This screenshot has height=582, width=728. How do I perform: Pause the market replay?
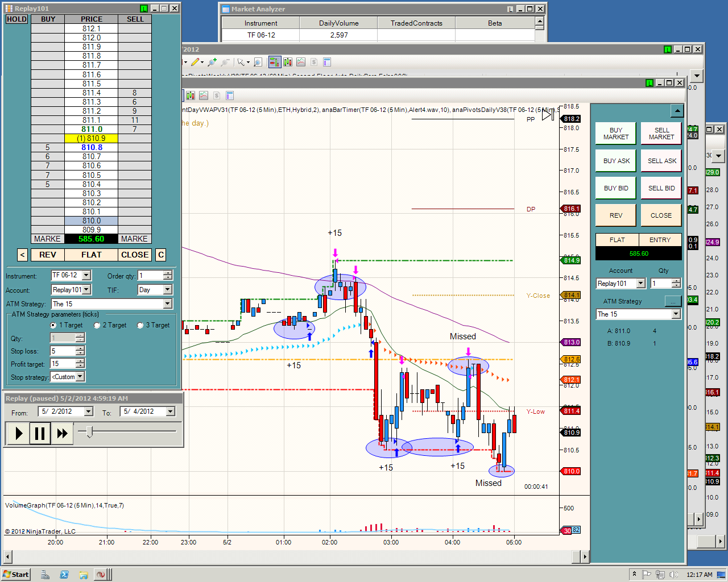coord(40,434)
